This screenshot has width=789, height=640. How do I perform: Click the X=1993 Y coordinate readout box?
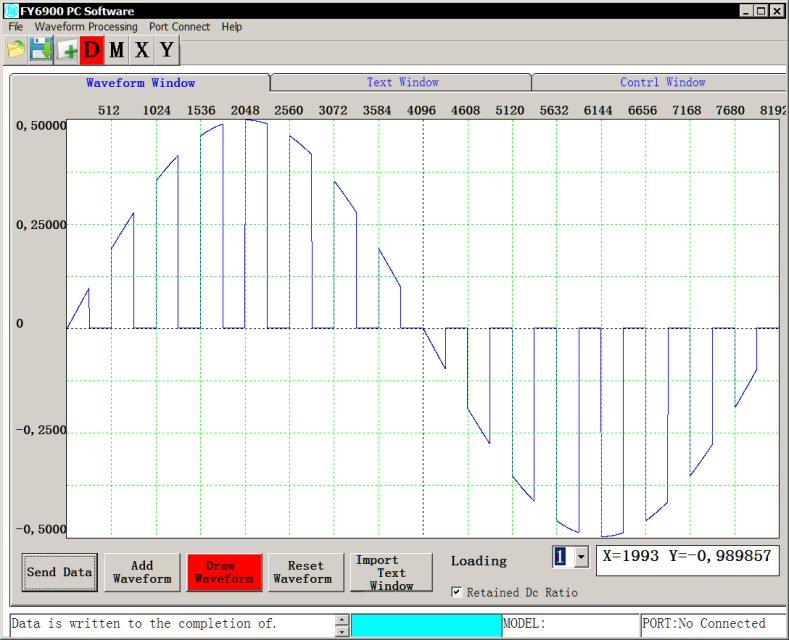coord(686,561)
